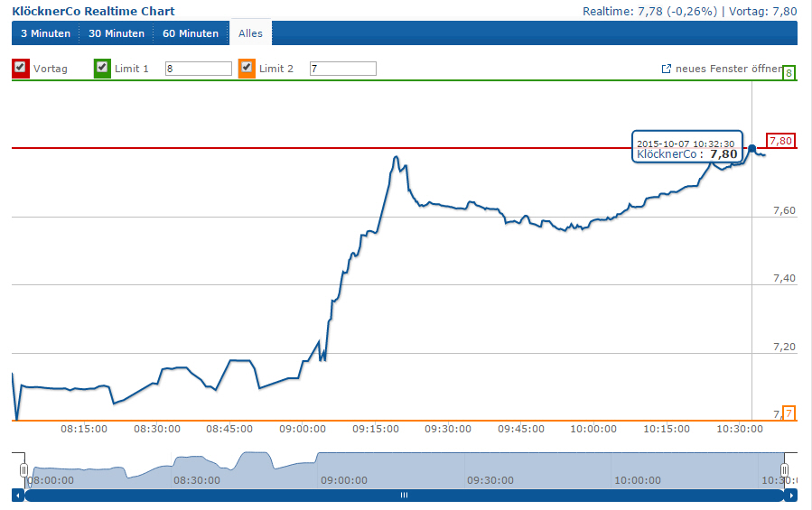Click the right range handle of navigator
This screenshot has width=812, height=510.
tap(785, 470)
